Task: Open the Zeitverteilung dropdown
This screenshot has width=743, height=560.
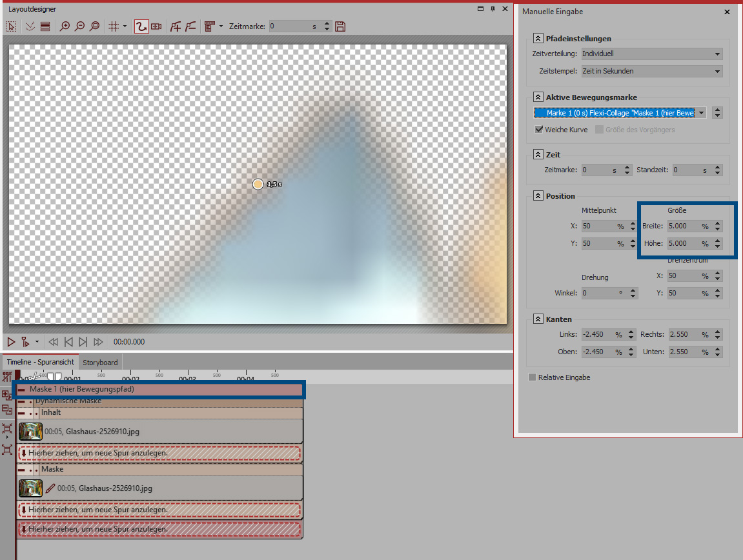Action: 651,54
